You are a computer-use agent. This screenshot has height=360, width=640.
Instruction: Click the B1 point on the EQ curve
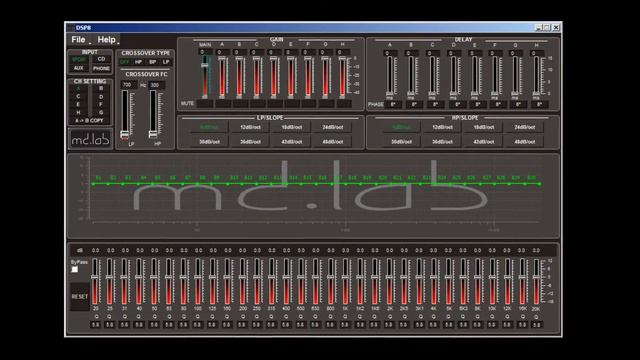pyautogui.click(x=93, y=184)
